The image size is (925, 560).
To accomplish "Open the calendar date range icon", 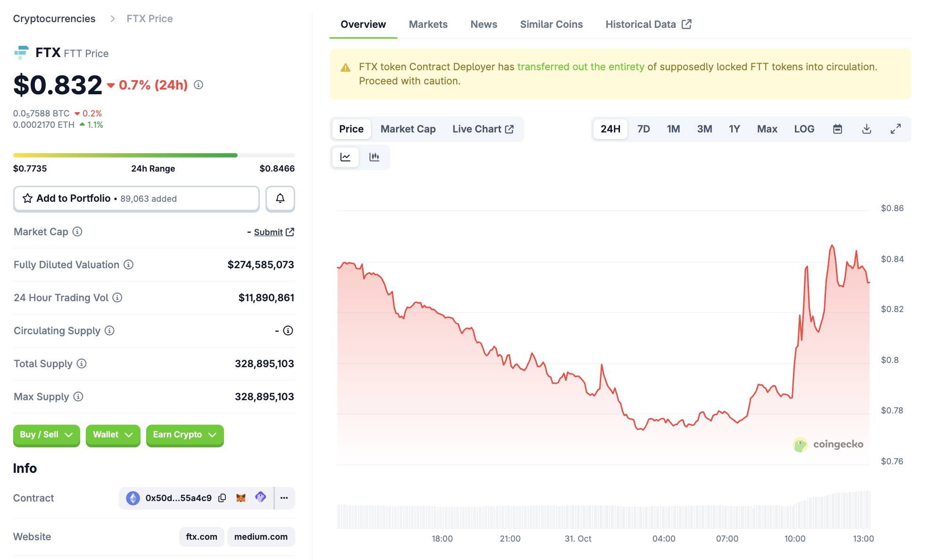I will pos(837,129).
